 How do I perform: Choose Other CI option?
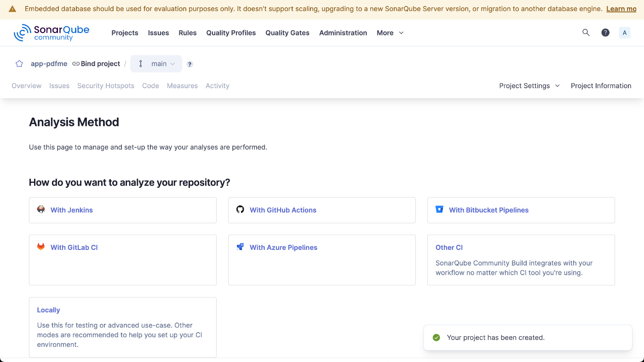coord(521,260)
